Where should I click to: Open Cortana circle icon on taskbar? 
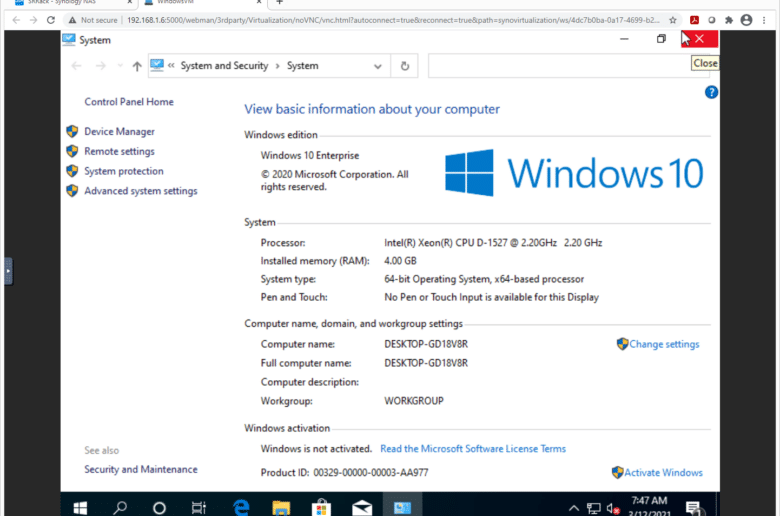pyautogui.click(x=159, y=508)
